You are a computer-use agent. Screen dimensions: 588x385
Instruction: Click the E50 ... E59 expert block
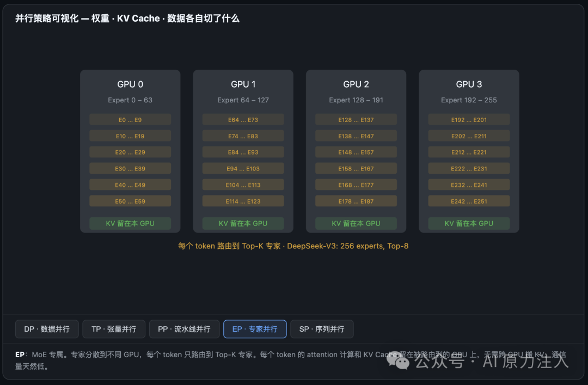[130, 201]
